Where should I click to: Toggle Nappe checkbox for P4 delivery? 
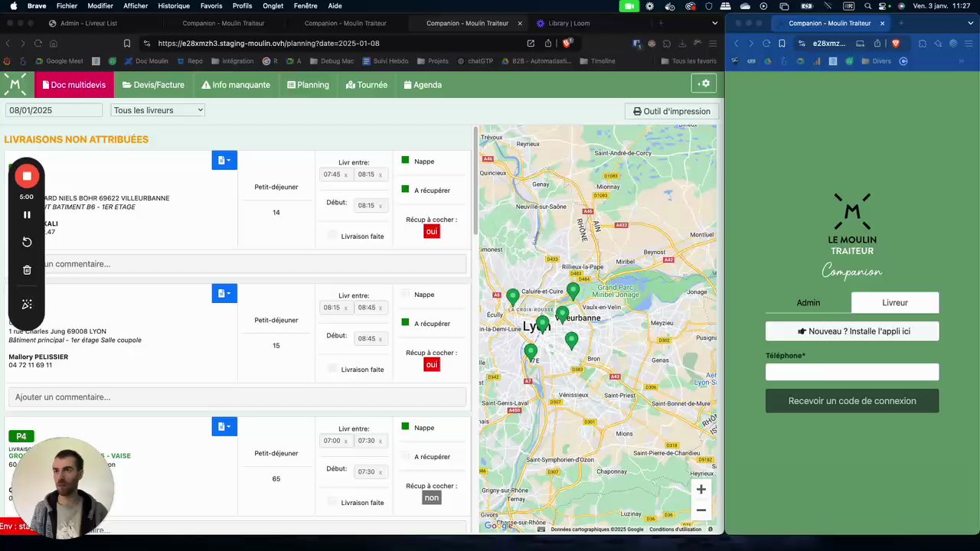[405, 427]
